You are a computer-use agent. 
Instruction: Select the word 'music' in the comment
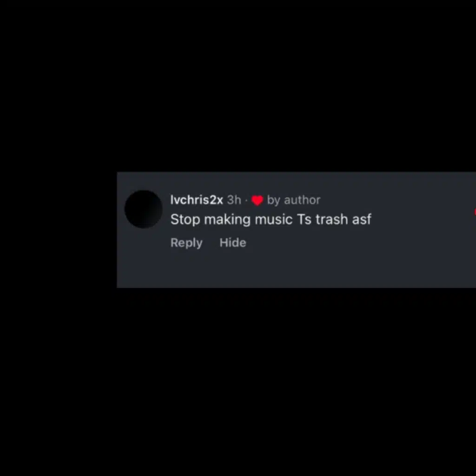[x=273, y=219]
